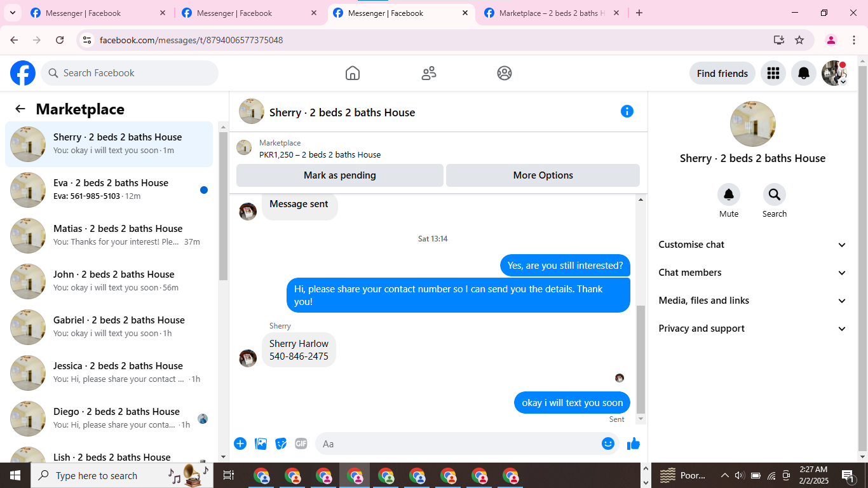Click Mark as pending button
The width and height of the screenshot is (868, 488).
click(x=340, y=175)
